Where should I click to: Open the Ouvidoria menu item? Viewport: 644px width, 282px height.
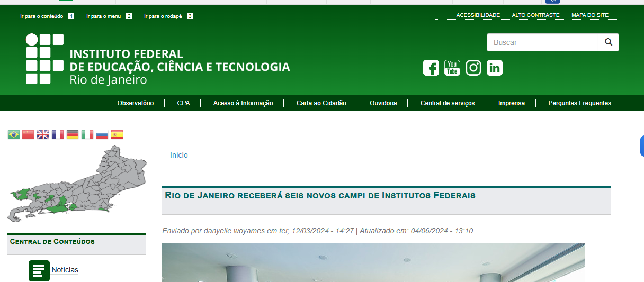tap(383, 103)
